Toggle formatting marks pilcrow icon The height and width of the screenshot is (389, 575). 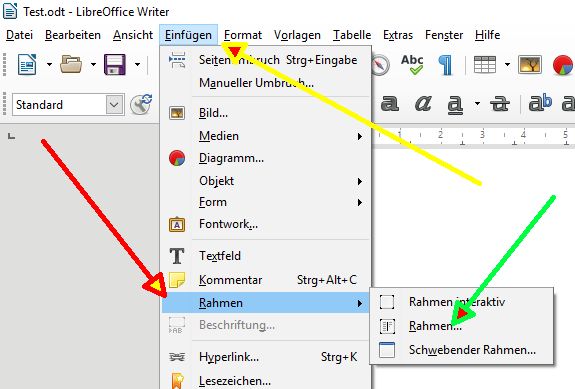[445, 65]
